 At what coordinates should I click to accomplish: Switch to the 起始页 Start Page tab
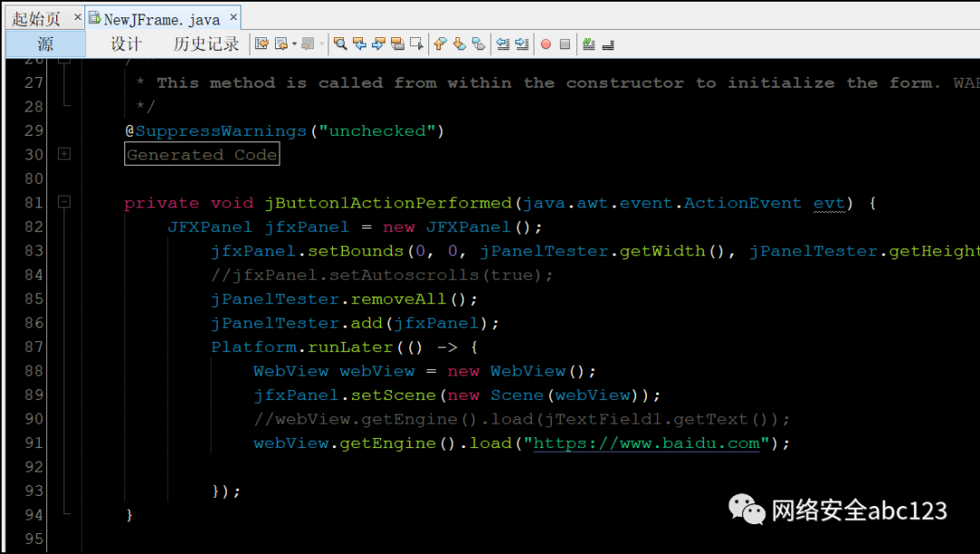(34, 16)
